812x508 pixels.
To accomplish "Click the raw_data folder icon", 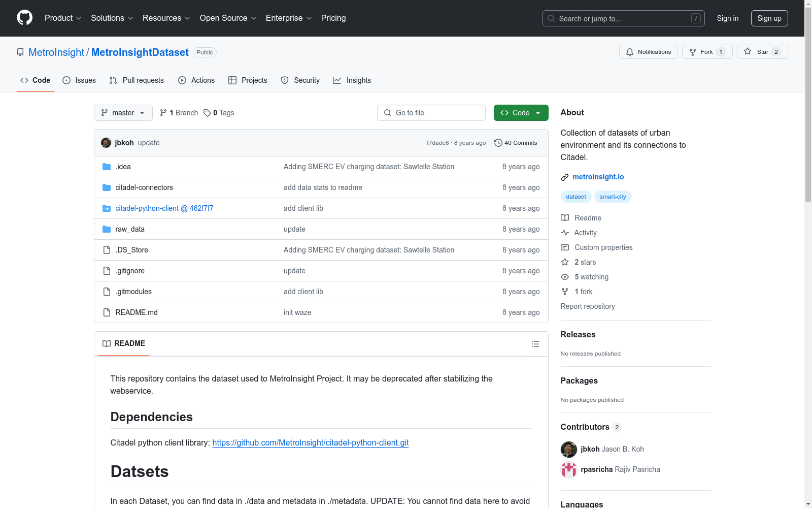I will coord(107,229).
